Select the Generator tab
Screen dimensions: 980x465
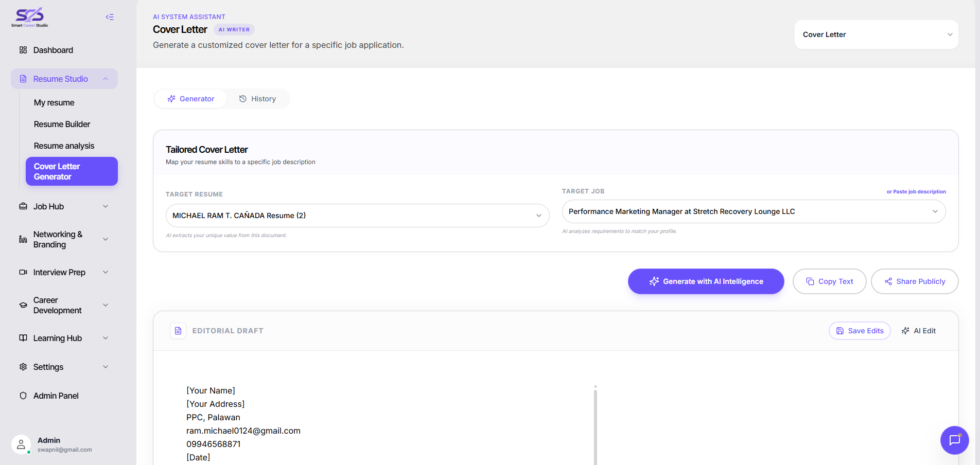tap(191, 99)
